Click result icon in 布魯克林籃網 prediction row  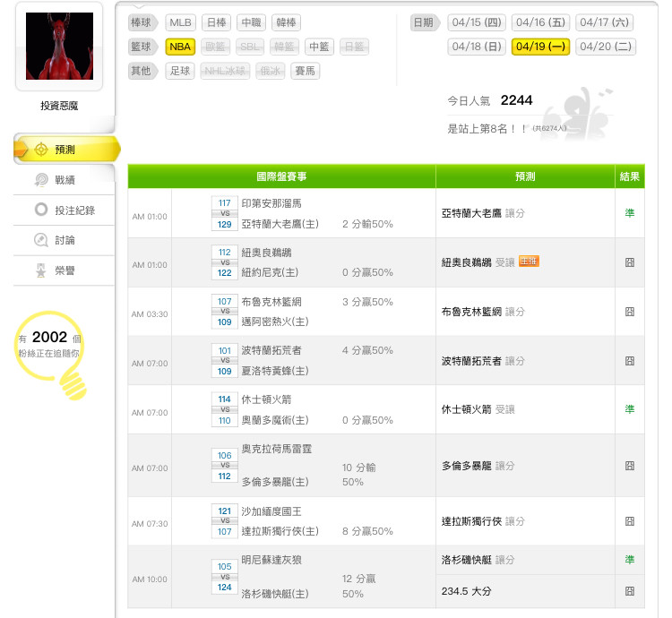[x=630, y=312]
